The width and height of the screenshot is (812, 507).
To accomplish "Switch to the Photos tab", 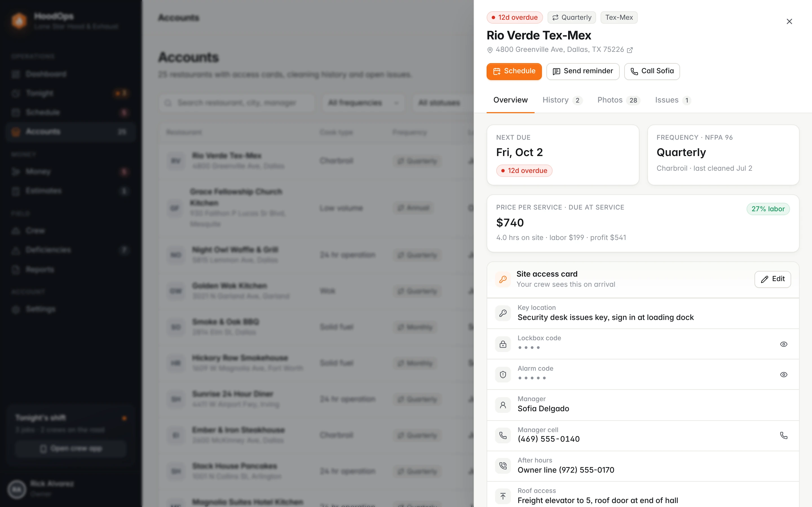I will click(619, 100).
